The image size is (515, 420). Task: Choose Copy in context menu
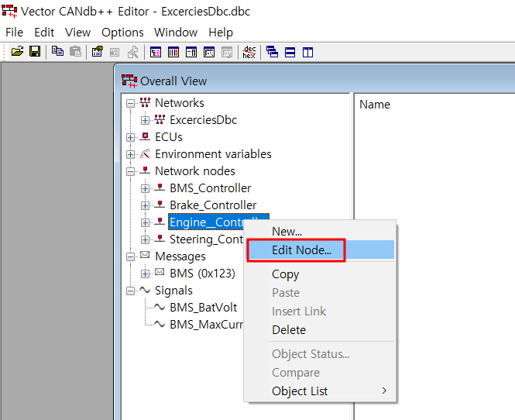pyautogui.click(x=321, y=274)
